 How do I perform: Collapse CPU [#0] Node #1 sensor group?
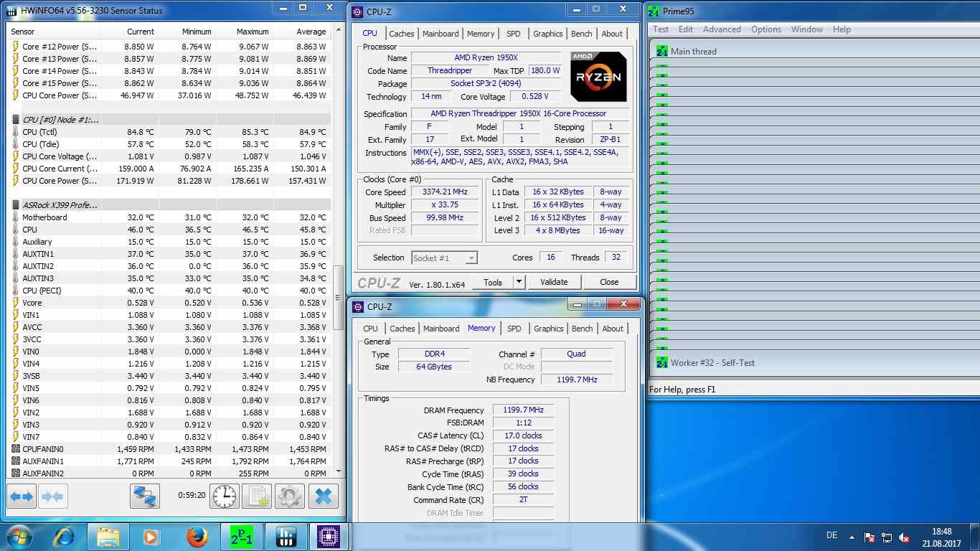[16, 119]
